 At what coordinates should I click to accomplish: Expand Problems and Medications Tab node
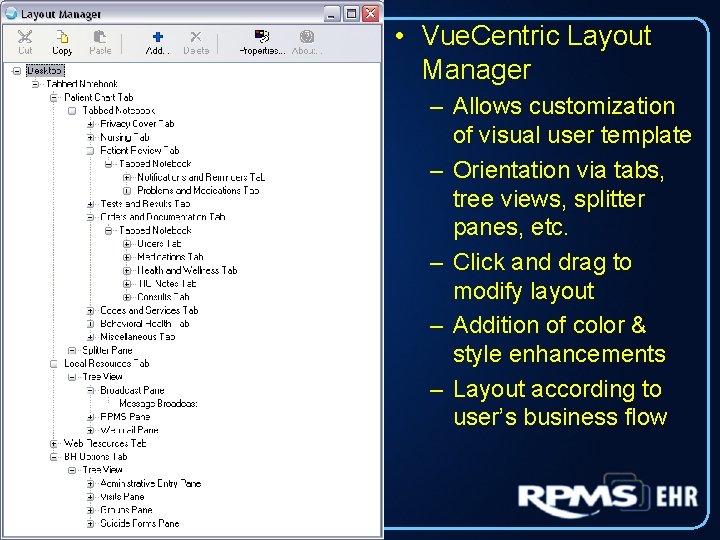coord(127,191)
